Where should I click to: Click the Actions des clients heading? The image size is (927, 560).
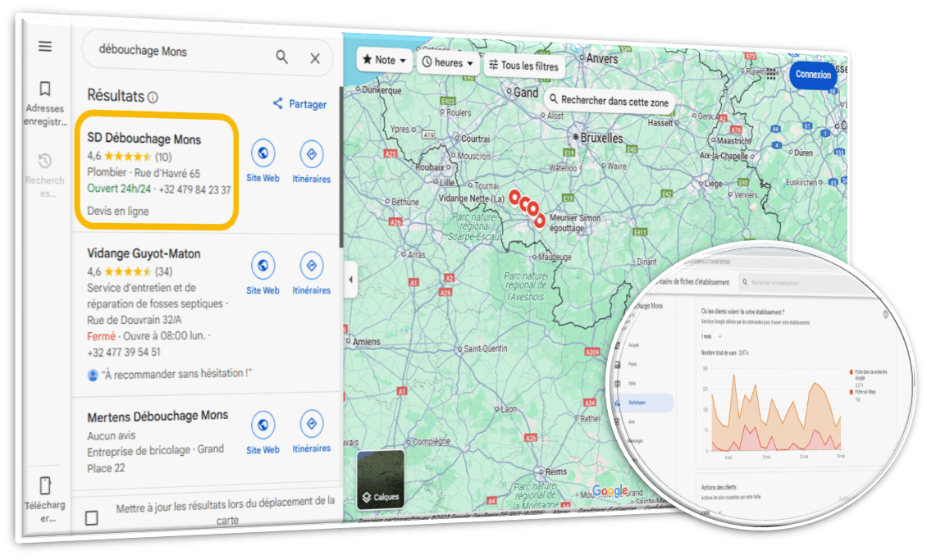719,487
